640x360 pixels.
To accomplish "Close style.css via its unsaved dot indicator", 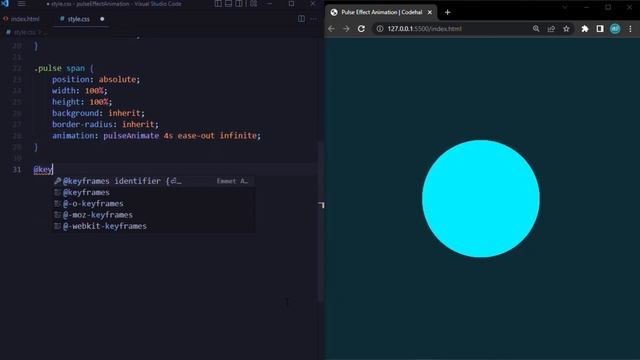I will coord(102,19).
